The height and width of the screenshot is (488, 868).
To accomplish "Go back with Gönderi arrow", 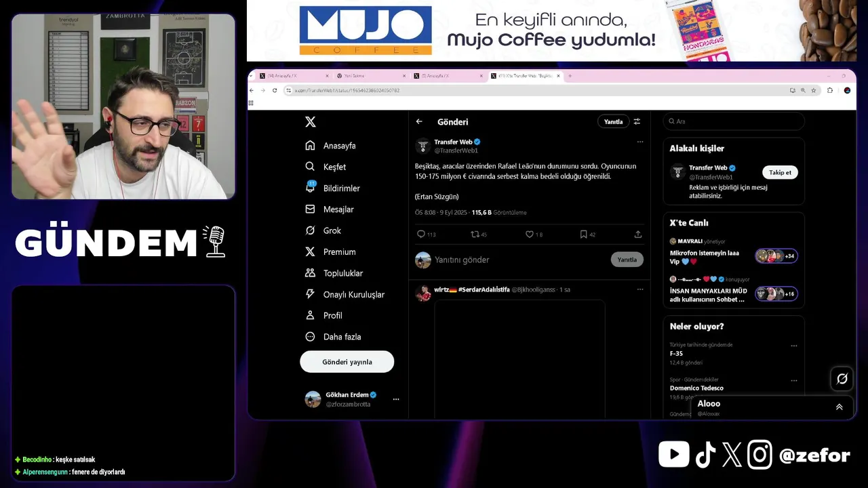I will coord(419,122).
